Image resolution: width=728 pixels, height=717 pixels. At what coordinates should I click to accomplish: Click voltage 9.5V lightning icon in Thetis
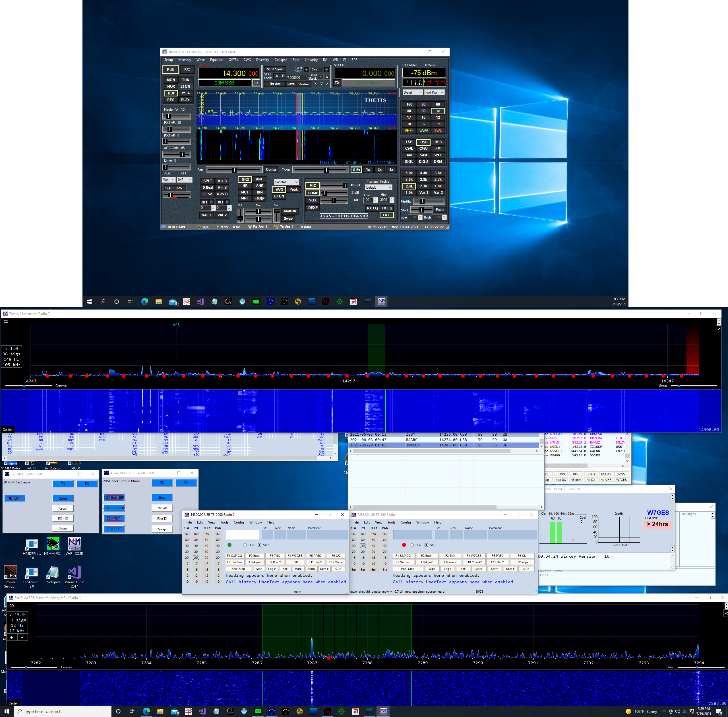pyautogui.click(x=218, y=227)
